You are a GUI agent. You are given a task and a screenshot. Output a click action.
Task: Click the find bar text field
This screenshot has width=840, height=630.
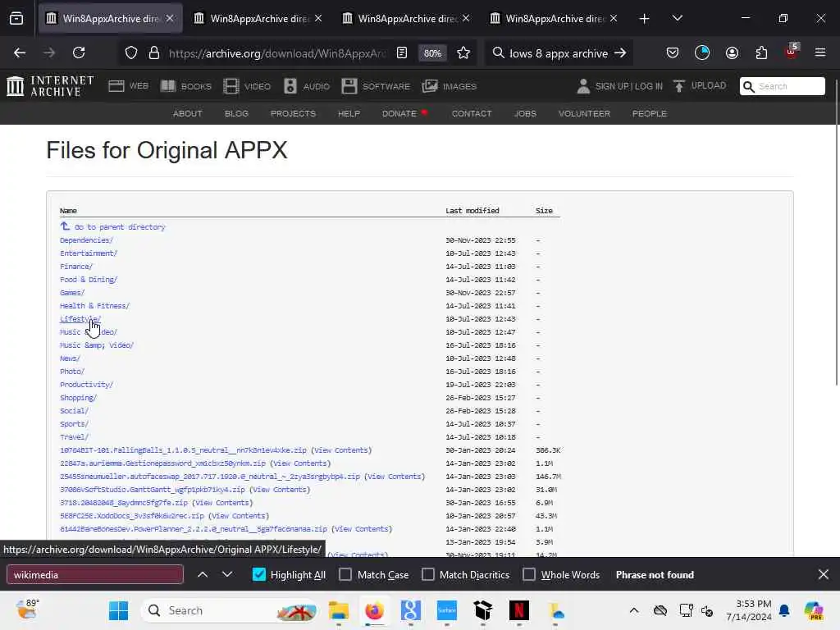click(95, 574)
